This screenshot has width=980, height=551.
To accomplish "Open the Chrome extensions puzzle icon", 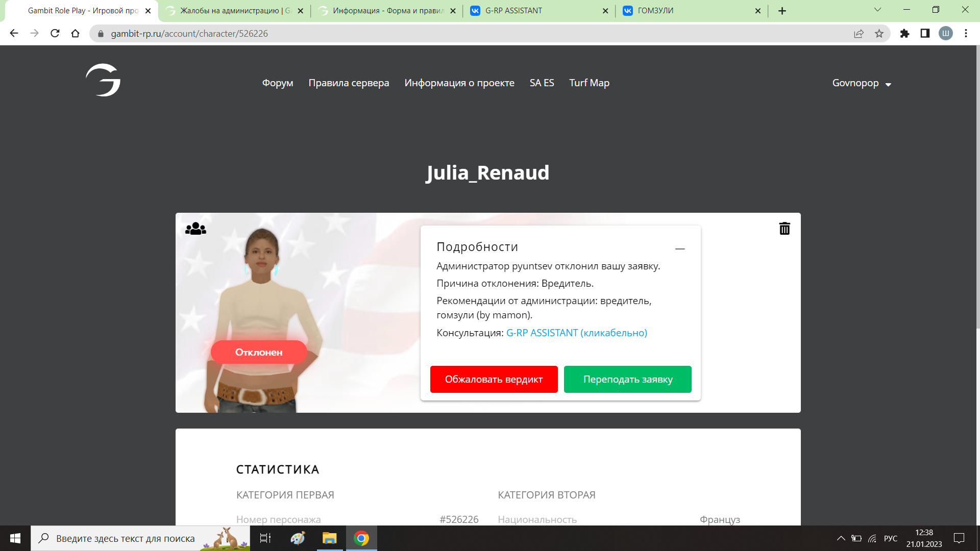I will 904,34.
